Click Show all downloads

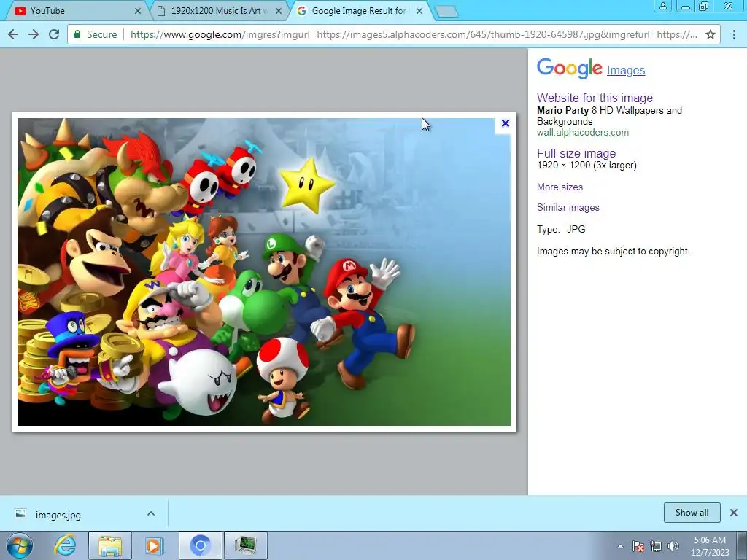click(x=692, y=513)
